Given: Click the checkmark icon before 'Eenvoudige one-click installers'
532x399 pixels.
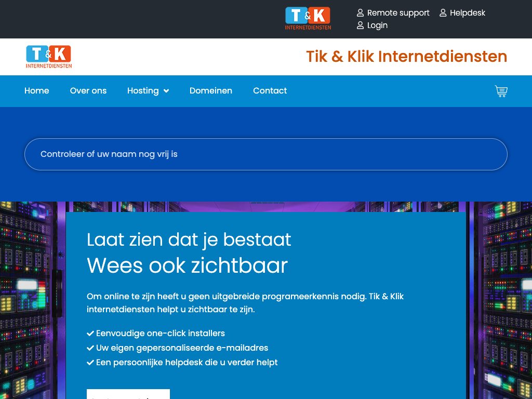Looking at the screenshot, I should [x=90, y=334].
